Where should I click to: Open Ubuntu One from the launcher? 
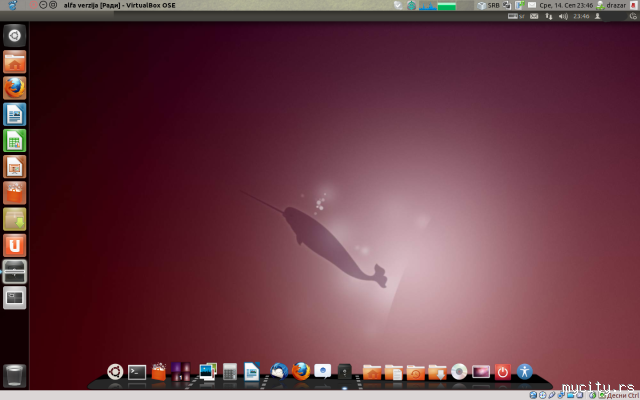pyautogui.click(x=15, y=245)
